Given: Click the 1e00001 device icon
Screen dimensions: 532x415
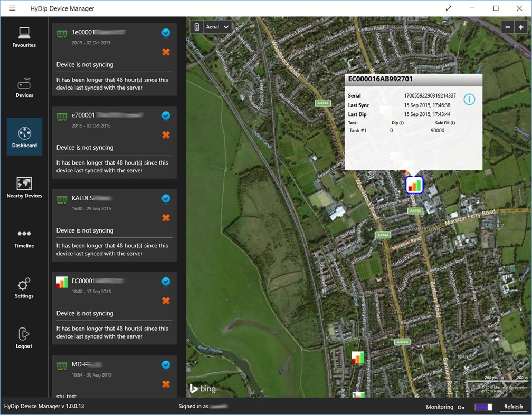Looking at the screenshot, I should [x=62, y=34].
